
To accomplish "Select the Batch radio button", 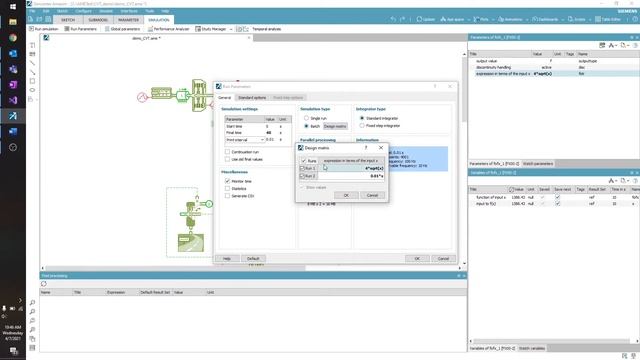I will pyautogui.click(x=306, y=126).
